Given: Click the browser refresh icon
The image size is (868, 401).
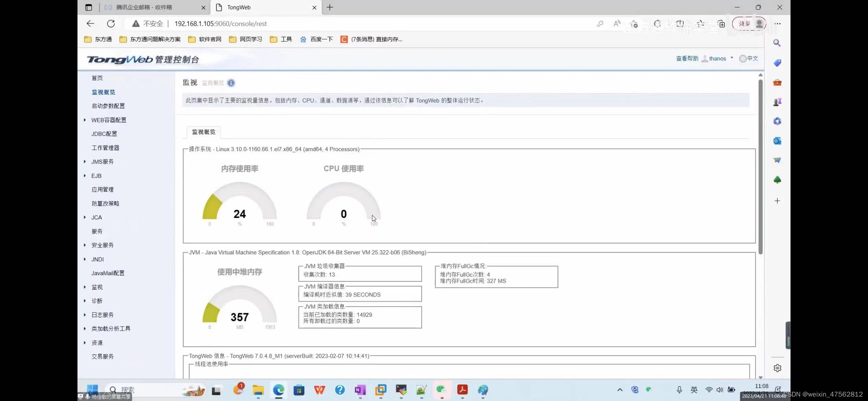Looking at the screenshot, I should tap(111, 24).
